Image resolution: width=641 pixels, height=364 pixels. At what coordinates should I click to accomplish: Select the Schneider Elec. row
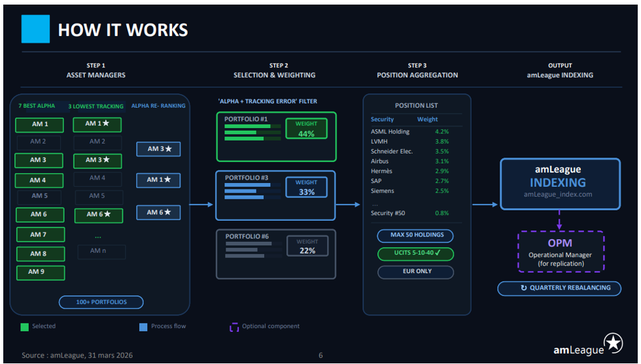click(x=409, y=151)
